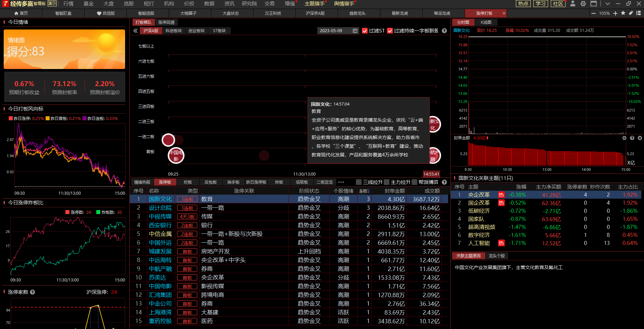
Task: Enable the 主力拉升 checkbox
Action: coord(387,182)
